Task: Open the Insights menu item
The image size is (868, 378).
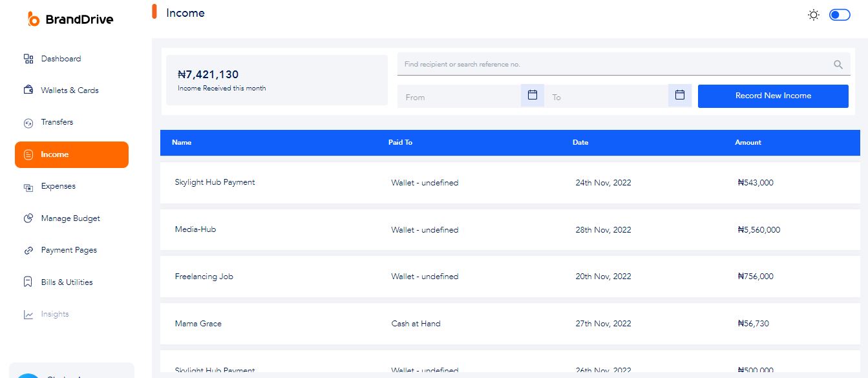Action: (x=55, y=314)
